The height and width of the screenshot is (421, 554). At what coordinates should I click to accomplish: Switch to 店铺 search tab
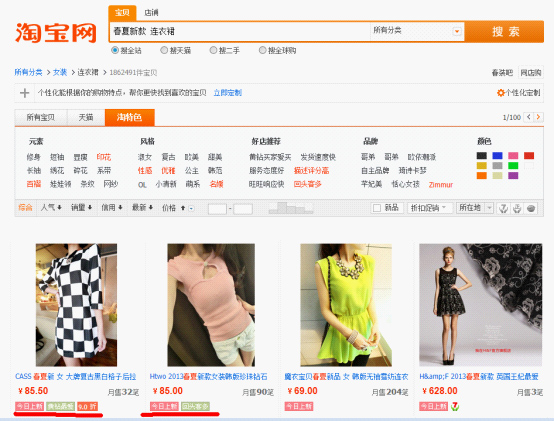(x=151, y=13)
